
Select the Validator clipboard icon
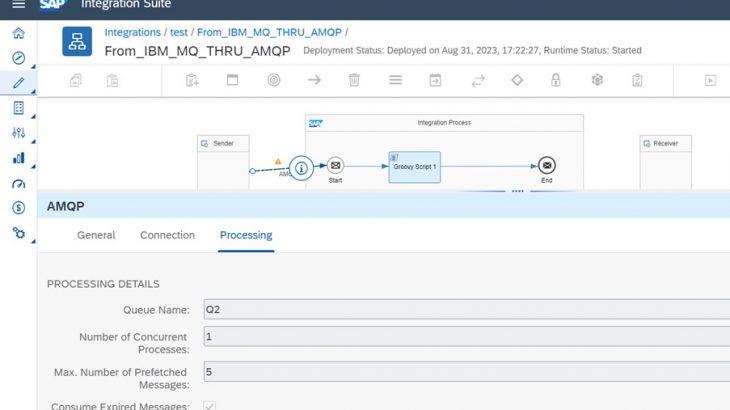[637, 81]
